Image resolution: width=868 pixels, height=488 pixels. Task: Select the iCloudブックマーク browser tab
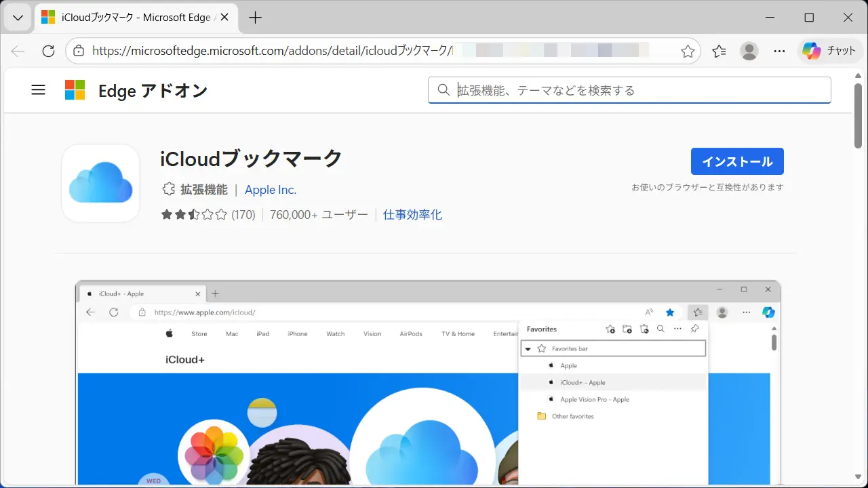click(x=136, y=18)
